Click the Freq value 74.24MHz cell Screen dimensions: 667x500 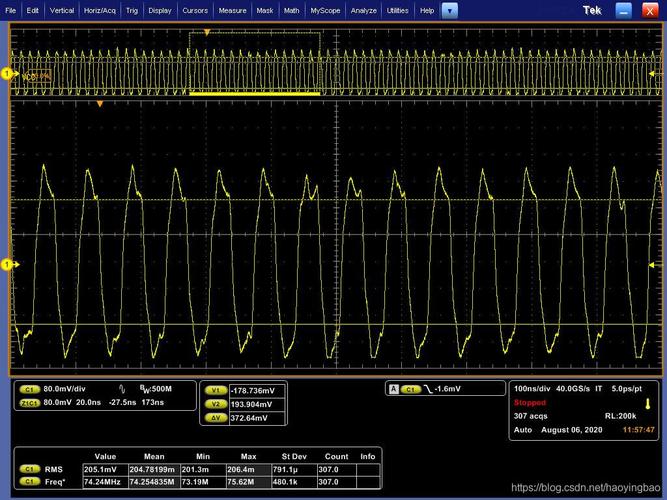coord(105,482)
